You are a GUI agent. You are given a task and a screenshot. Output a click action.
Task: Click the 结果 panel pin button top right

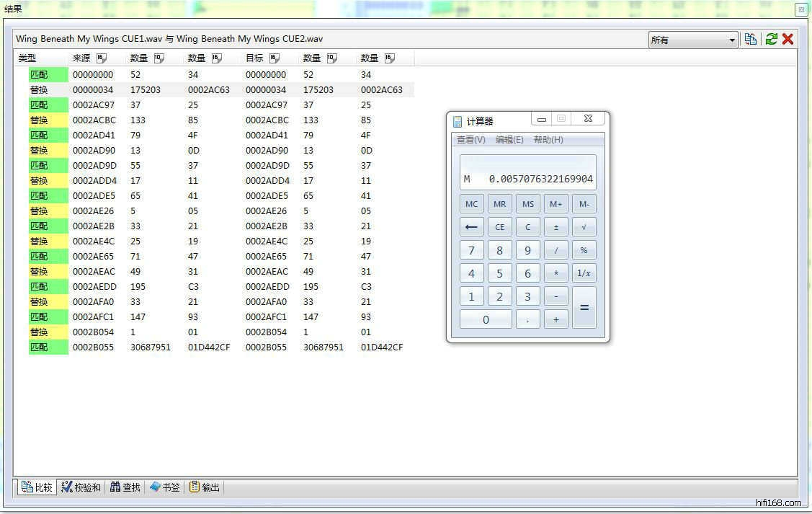[801, 9]
